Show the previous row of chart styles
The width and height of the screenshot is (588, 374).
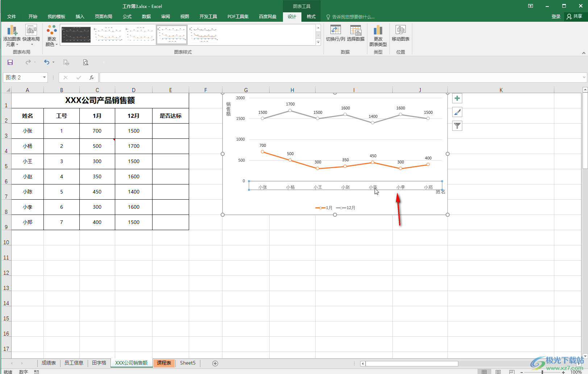(x=318, y=28)
